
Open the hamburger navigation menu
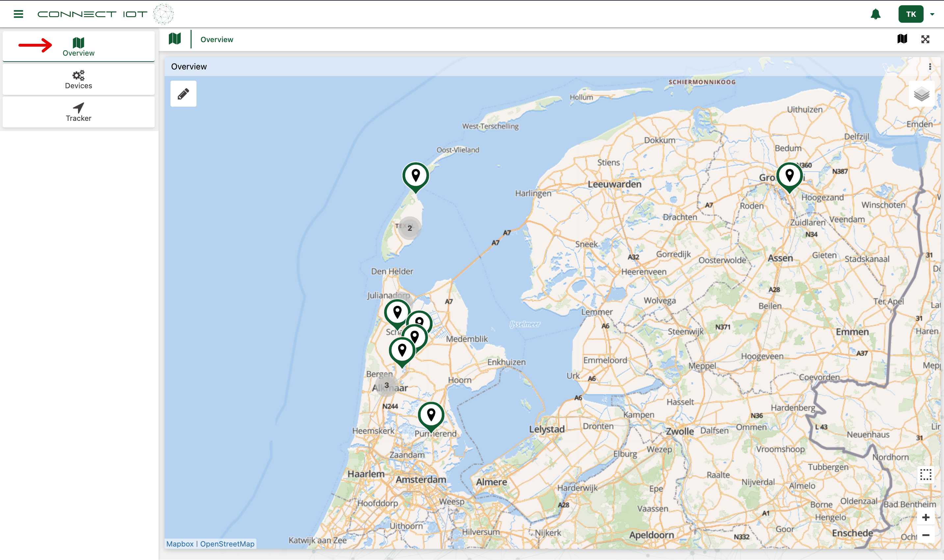pyautogui.click(x=18, y=14)
